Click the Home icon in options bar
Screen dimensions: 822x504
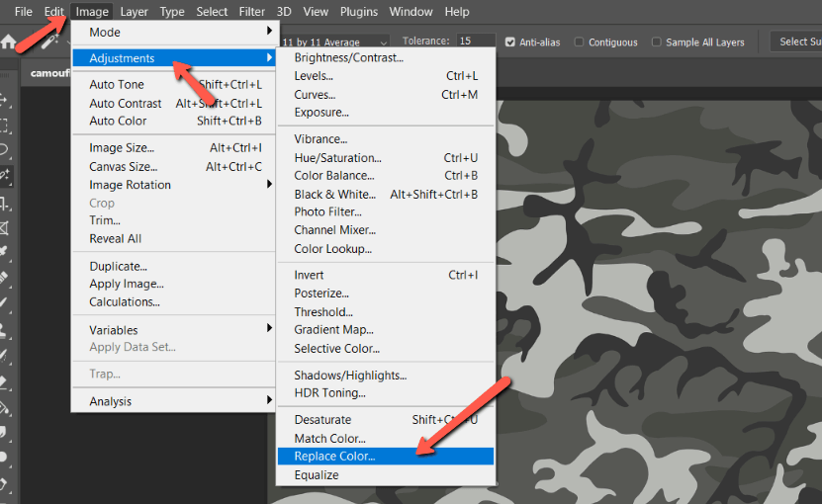coord(8,42)
